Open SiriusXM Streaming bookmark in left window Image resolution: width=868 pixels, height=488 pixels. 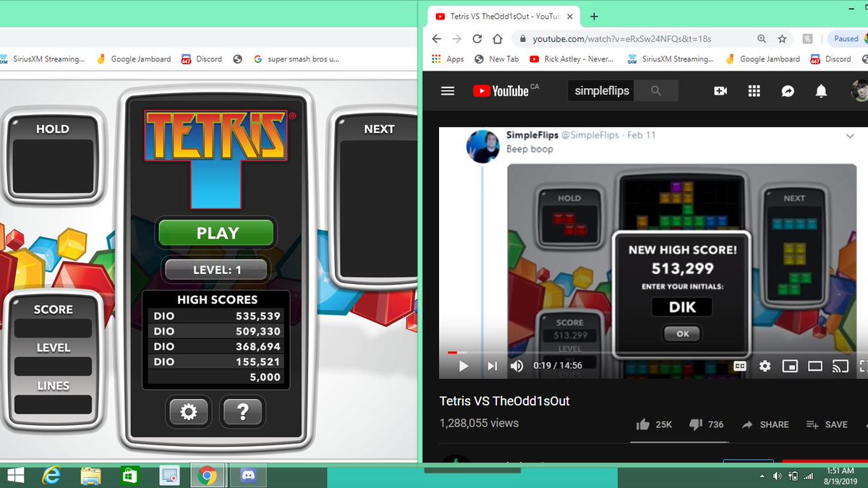(42, 59)
